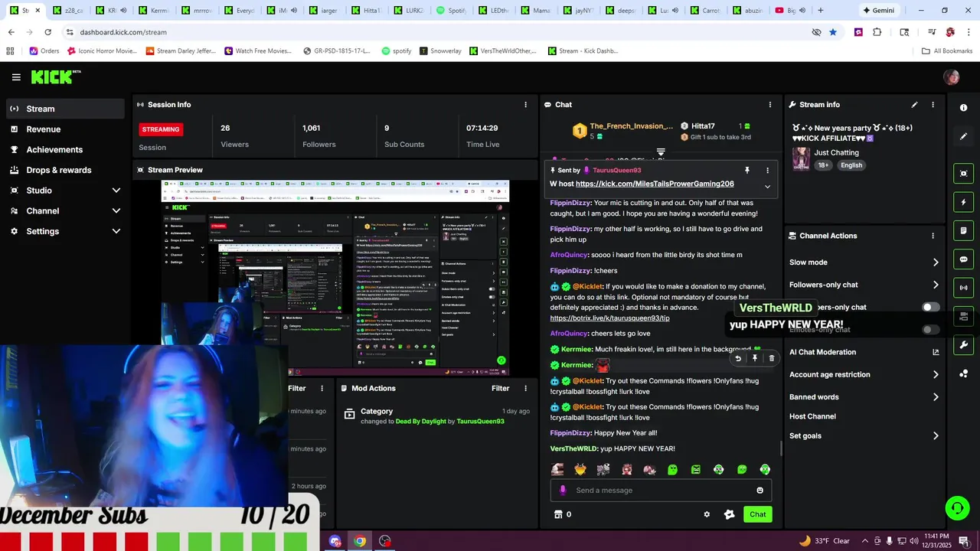
Task: Expand the Studio sidebar section
Action: [x=116, y=191]
